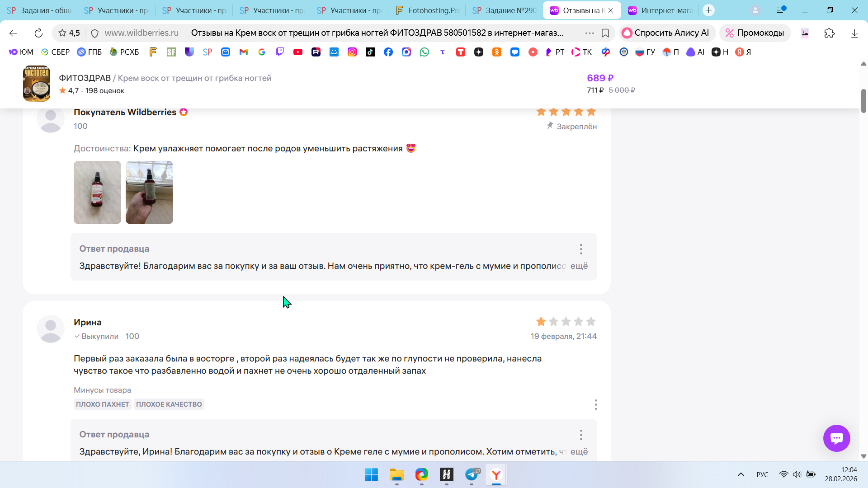868x488 pixels.
Task: Open the WhatsApp bookmark icon
Action: pyautogui.click(x=424, y=52)
